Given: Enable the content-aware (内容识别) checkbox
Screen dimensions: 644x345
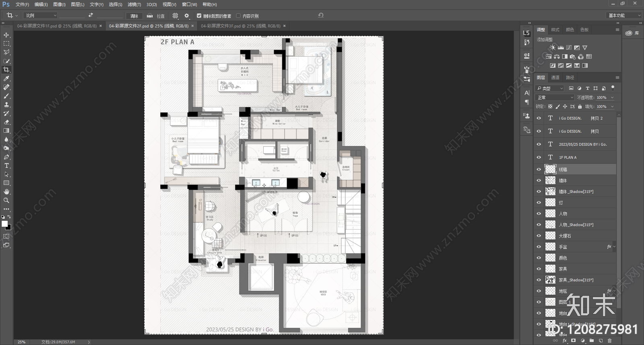Looking at the screenshot, I should coord(238,16).
